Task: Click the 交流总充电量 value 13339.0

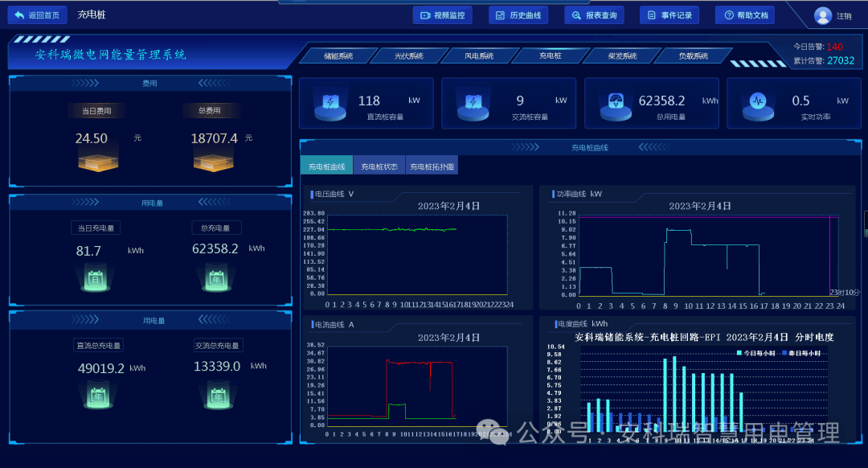Action: [217, 366]
